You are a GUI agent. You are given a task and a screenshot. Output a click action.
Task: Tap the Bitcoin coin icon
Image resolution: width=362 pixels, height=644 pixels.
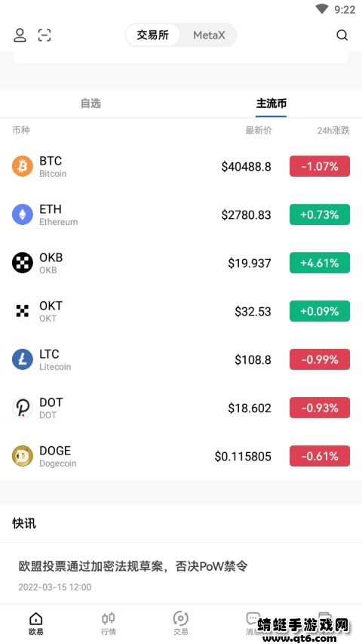tap(22, 166)
